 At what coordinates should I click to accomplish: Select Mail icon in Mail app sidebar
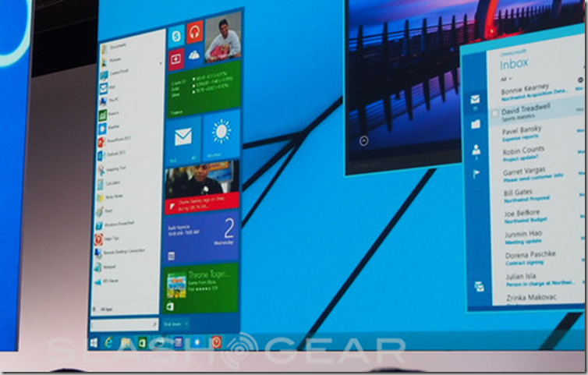click(475, 99)
